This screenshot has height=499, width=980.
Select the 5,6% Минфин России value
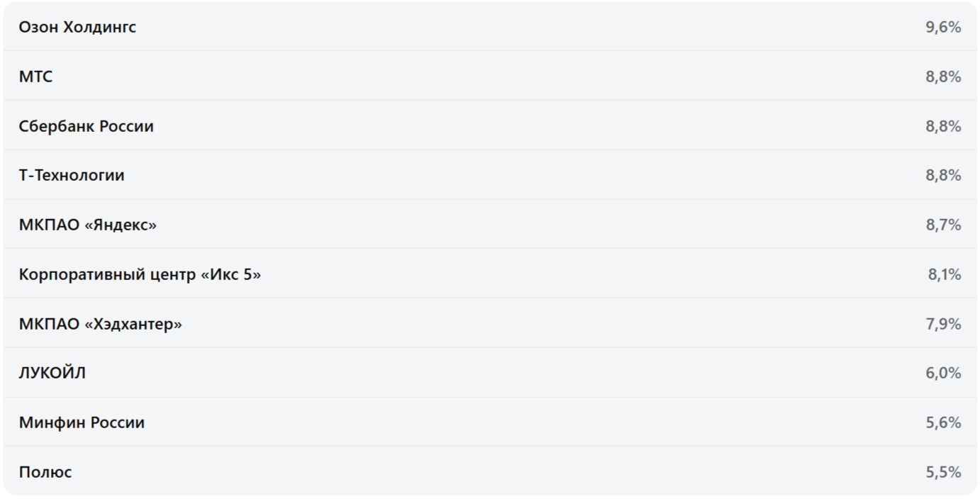[x=943, y=422]
